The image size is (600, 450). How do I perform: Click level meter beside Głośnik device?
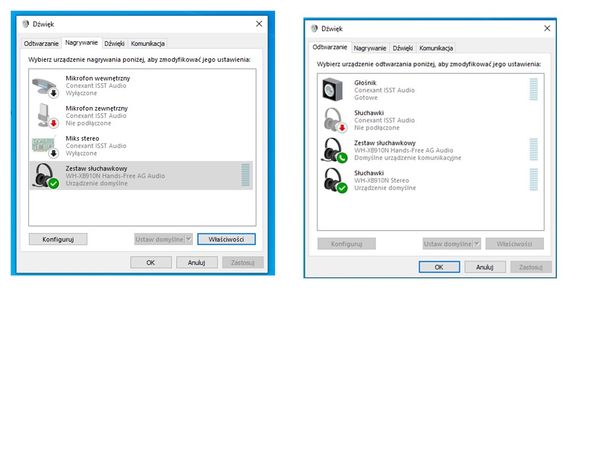click(x=533, y=90)
